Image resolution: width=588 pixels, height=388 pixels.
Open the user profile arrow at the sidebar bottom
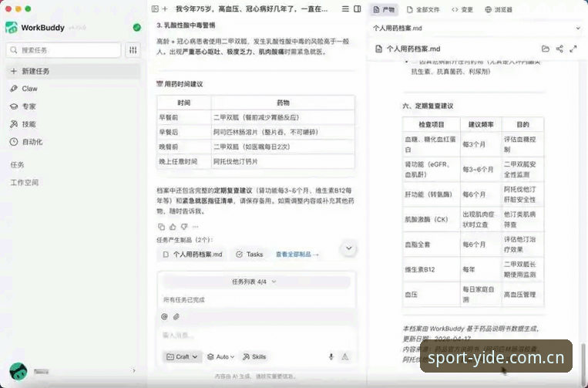pyautogui.click(x=134, y=371)
